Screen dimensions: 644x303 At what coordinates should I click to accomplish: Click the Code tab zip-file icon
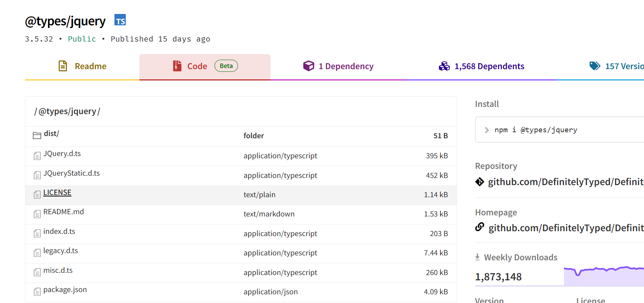177,66
